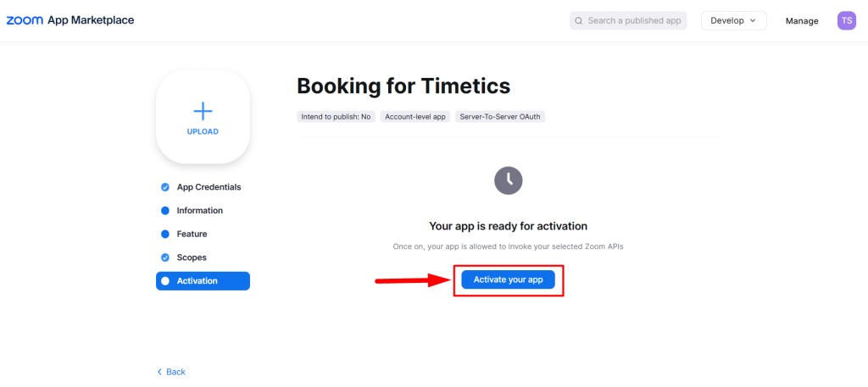Click the App Credentials checkmark icon
Screen dimensions: 868x387
[x=165, y=187]
